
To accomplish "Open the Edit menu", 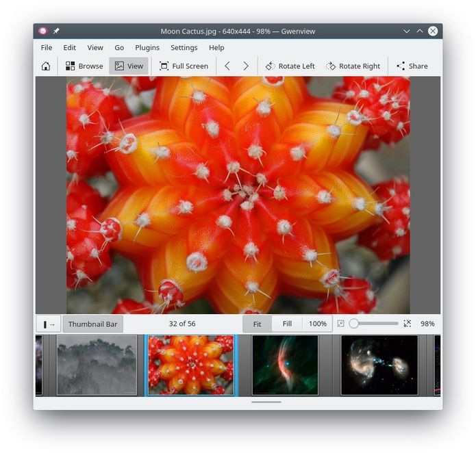I will (x=70, y=48).
